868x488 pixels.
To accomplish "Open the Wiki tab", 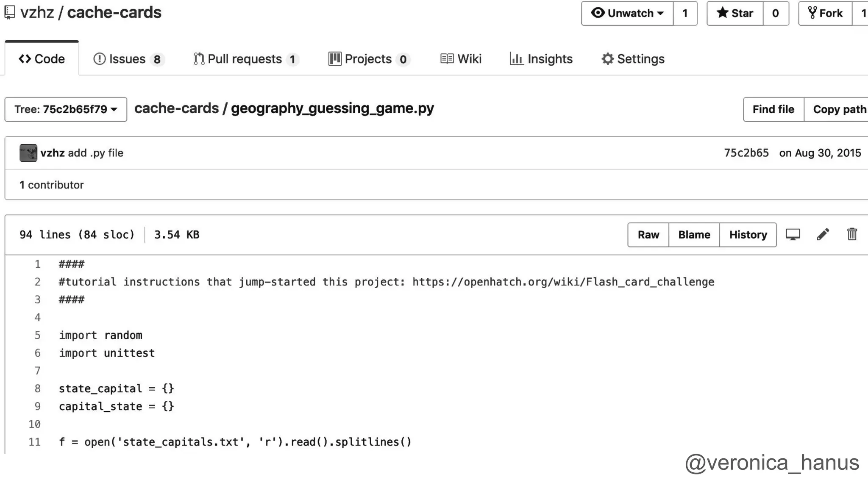I will tap(461, 59).
